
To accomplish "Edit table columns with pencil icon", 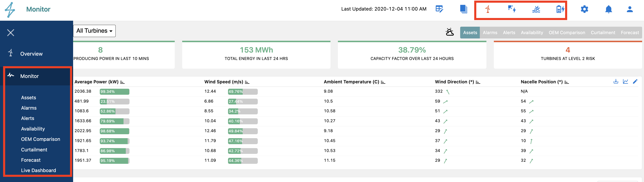I will pos(635,81).
